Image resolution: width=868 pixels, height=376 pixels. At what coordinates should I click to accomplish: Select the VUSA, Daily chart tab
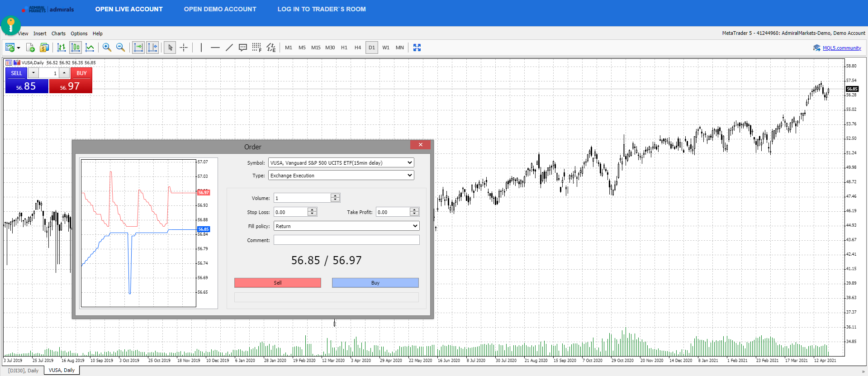(x=62, y=370)
